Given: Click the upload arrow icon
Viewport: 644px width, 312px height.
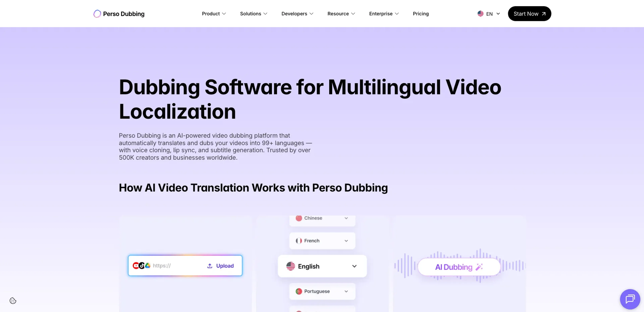Looking at the screenshot, I should 209,266.
